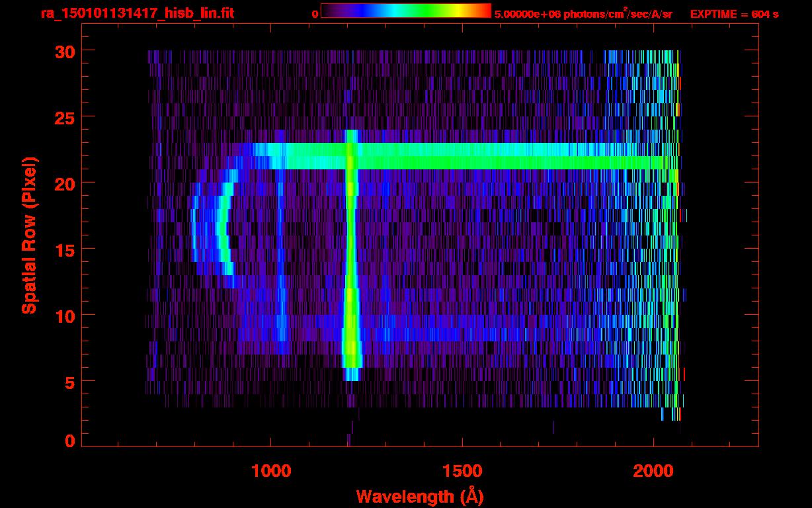This screenshot has width=812, height=508.
Task: Click the rainbow color scale bar
Action: 406,11
